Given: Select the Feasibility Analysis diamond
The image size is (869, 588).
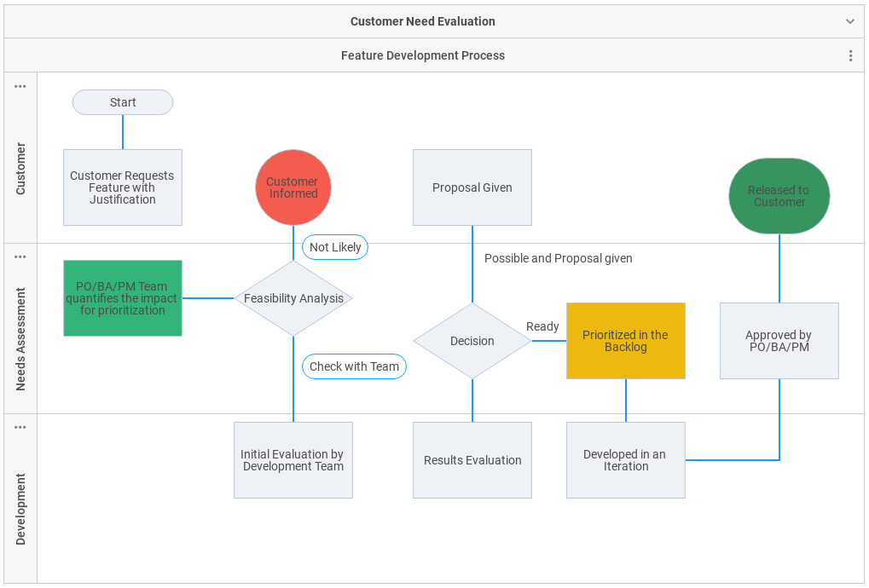Looking at the screenshot, I should (293, 298).
